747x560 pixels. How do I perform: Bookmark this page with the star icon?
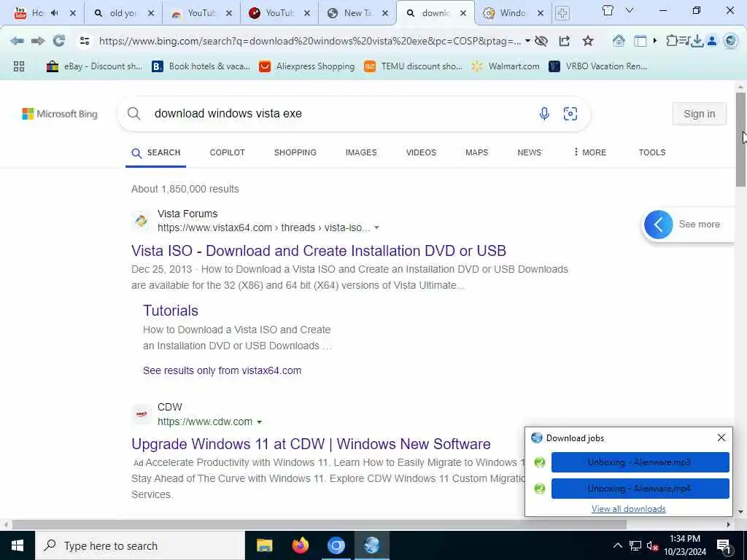588,41
